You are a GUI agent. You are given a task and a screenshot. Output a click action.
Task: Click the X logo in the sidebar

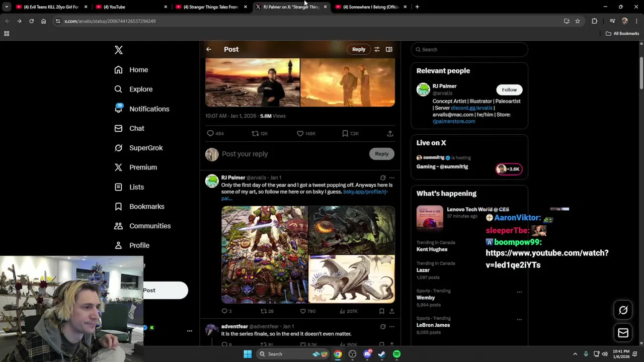[119, 50]
